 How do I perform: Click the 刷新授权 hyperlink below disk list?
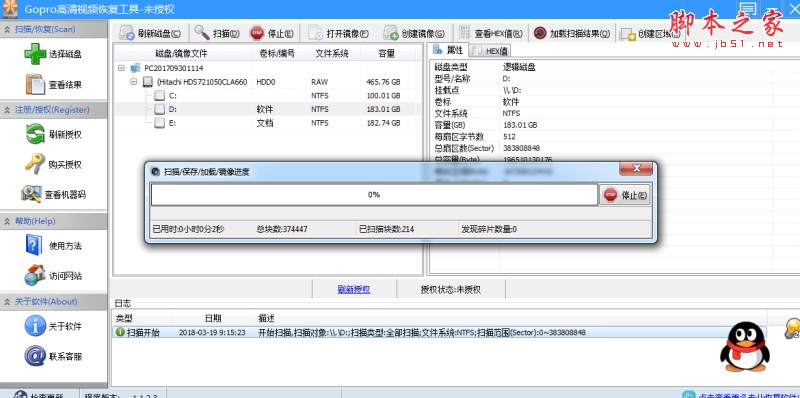(354, 289)
